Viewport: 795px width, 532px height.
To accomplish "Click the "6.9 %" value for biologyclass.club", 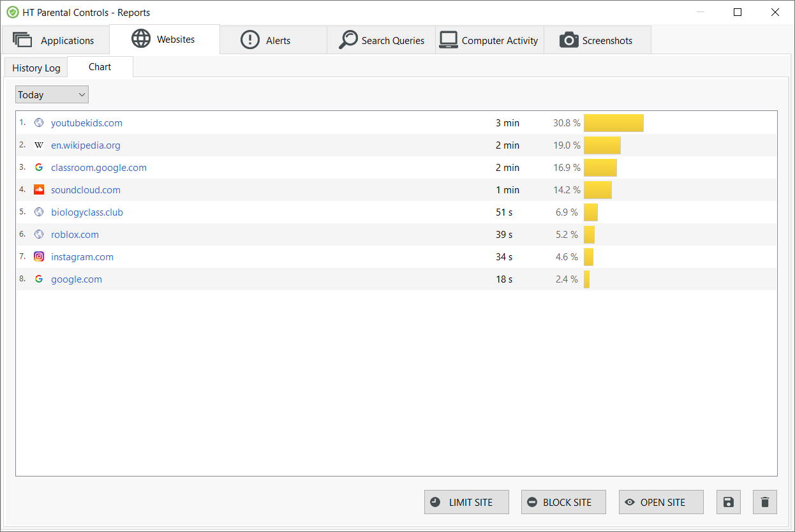I will (x=567, y=212).
